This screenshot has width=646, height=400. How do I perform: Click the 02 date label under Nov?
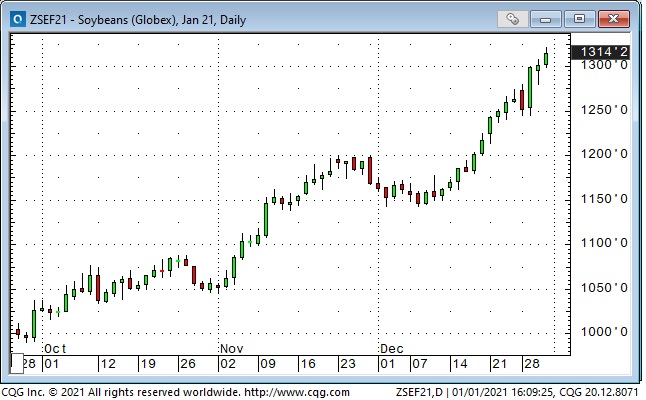coord(228,364)
